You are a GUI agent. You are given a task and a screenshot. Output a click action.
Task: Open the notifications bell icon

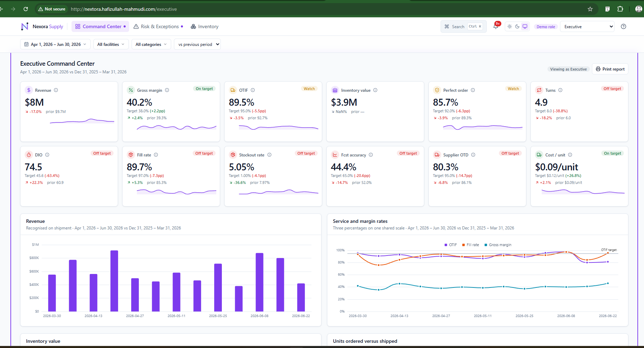(x=496, y=26)
